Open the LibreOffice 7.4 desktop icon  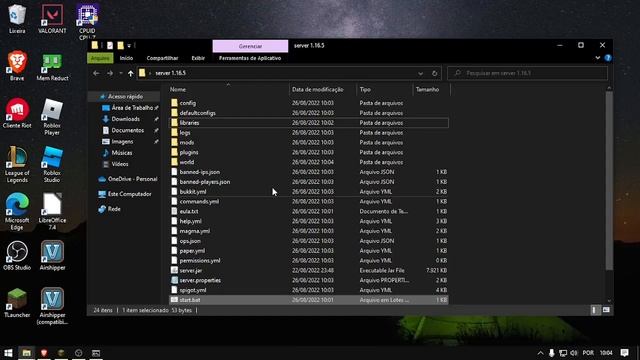52,211
